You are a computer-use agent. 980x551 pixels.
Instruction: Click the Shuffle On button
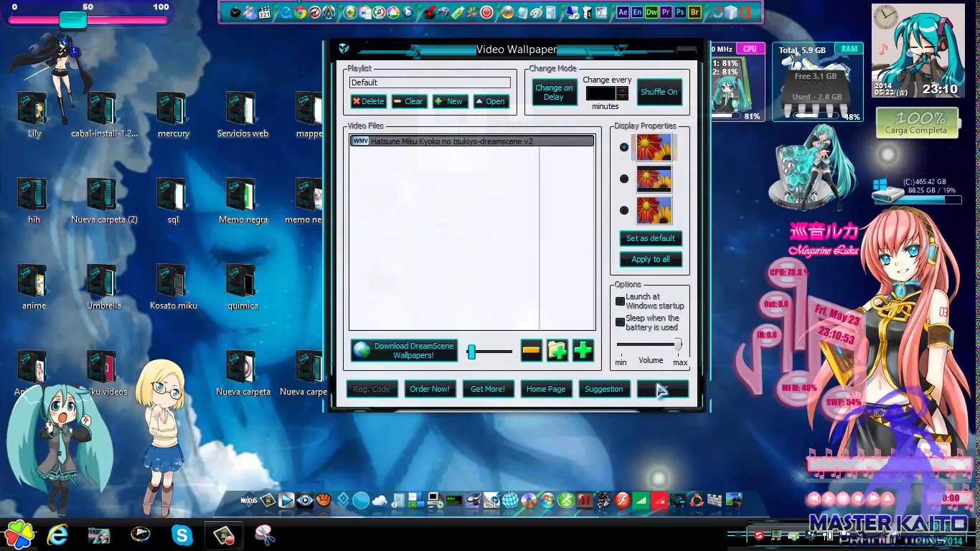[659, 92]
